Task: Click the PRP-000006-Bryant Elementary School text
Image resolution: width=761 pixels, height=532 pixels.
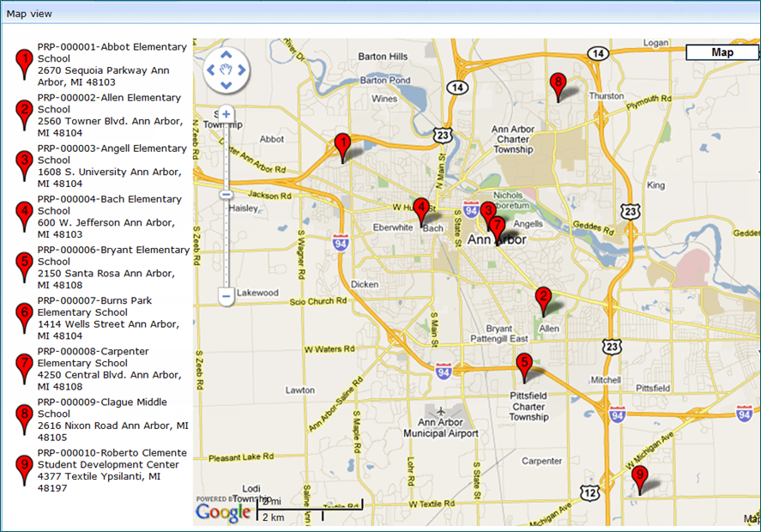Action: pyautogui.click(x=113, y=256)
